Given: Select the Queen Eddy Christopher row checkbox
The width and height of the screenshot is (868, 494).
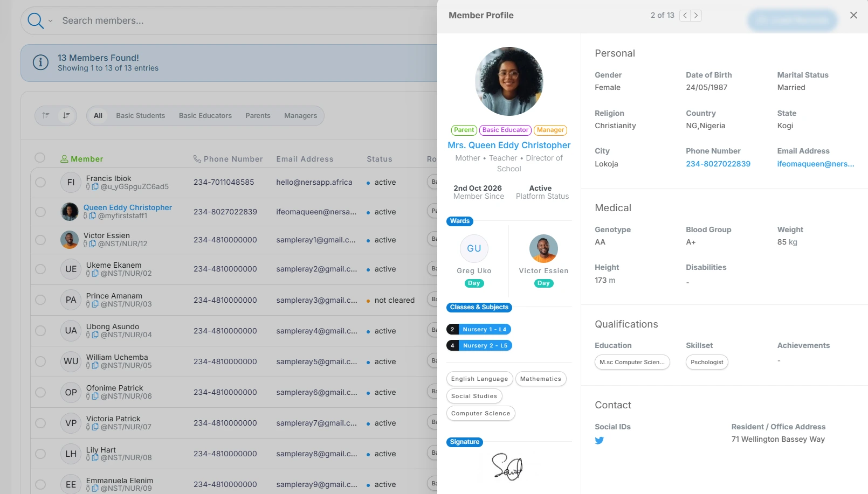Looking at the screenshot, I should tap(40, 212).
